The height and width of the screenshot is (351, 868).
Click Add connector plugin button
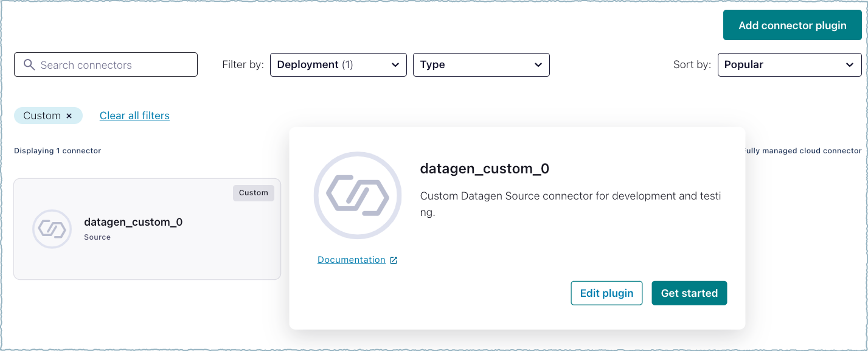coord(792,26)
